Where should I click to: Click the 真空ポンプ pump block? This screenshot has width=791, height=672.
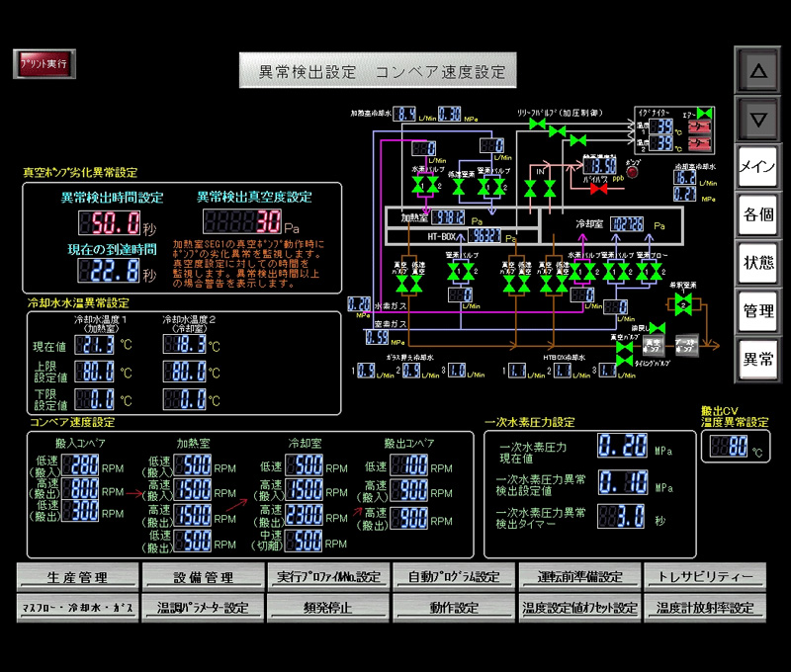tap(652, 345)
